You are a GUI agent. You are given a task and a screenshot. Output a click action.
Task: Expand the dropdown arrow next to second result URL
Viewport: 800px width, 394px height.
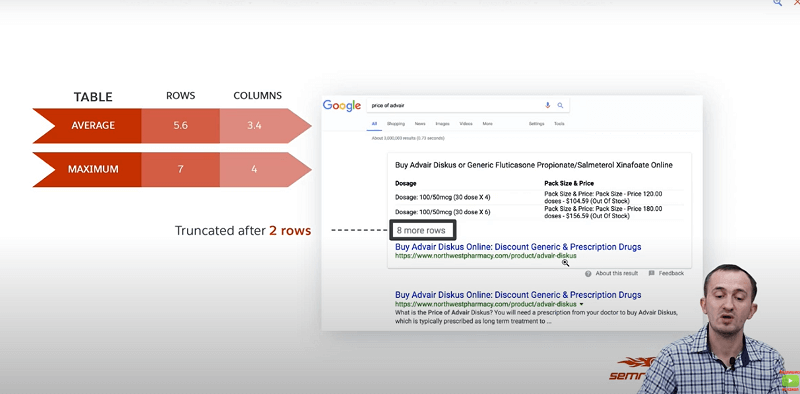point(582,304)
